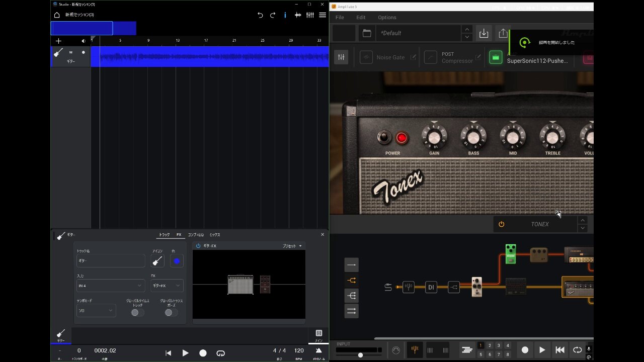Toggle the Noise Gate module
This screenshot has height=362, width=644.
click(366, 57)
